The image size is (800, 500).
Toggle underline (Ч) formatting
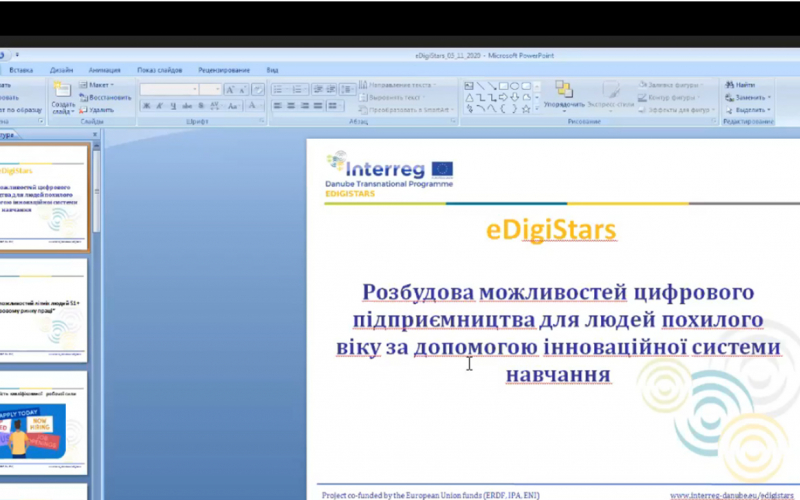(173, 106)
